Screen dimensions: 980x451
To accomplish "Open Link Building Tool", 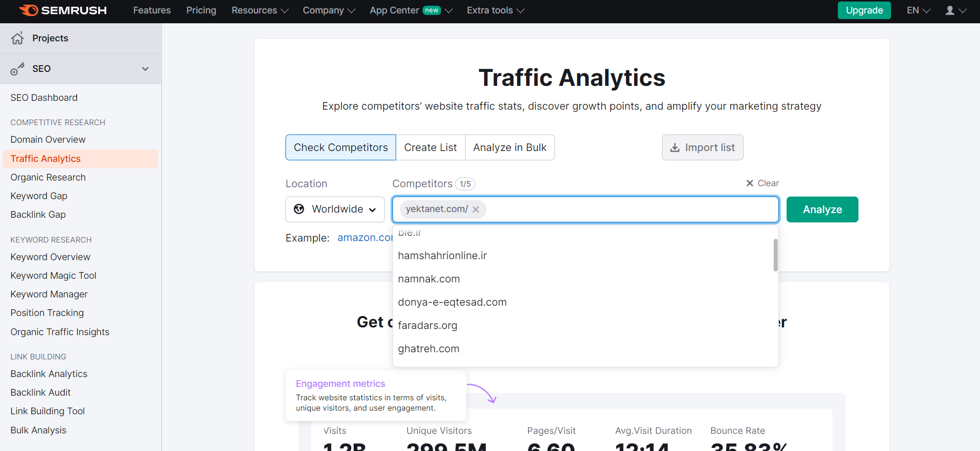I will (48, 411).
